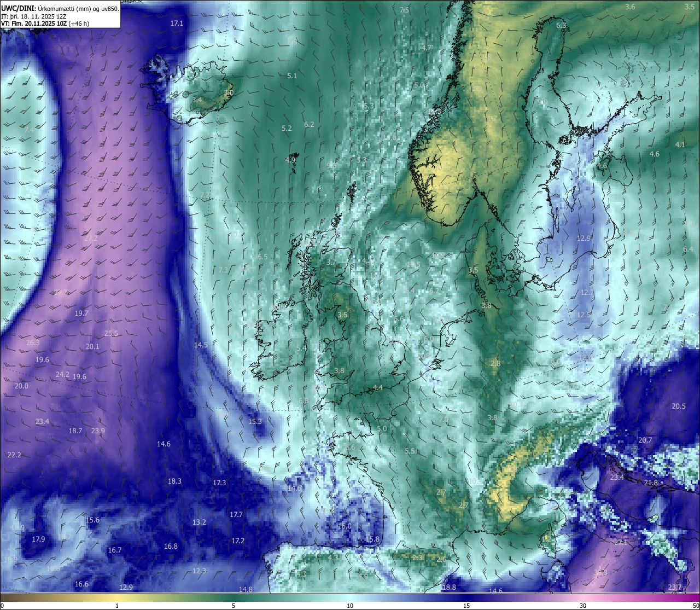Click the 5.5 value over France
Viewport: 700px width, 610px height.
410,451
